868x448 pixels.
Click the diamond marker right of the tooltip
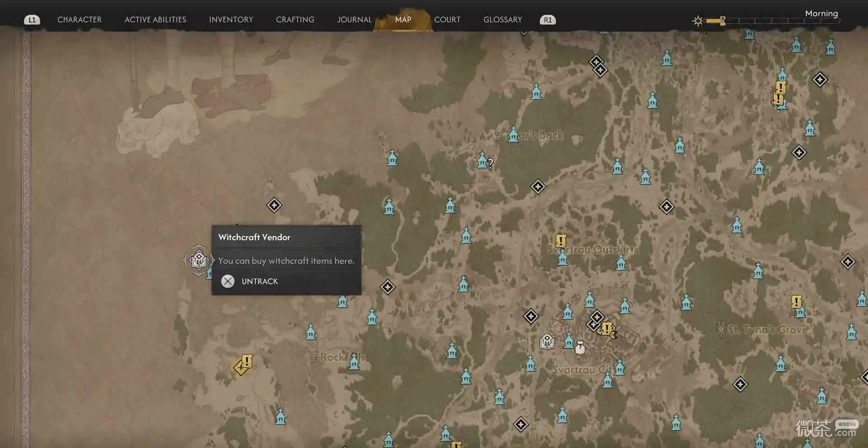(x=387, y=287)
